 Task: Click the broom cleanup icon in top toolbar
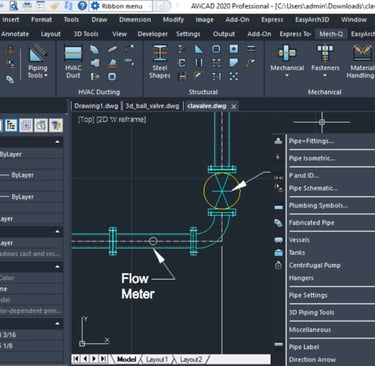point(55,5)
